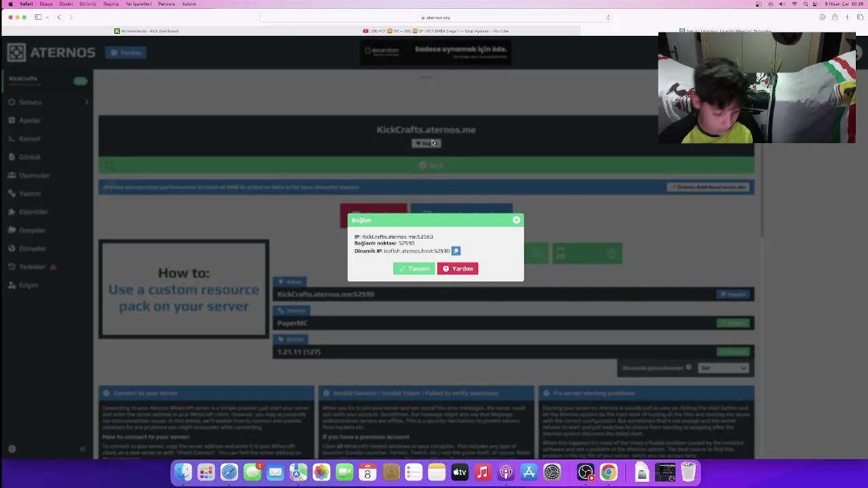Image resolution: width=868 pixels, height=488 pixels.
Task: Open FaceTime from the Dock
Action: (x=344, y=472)
